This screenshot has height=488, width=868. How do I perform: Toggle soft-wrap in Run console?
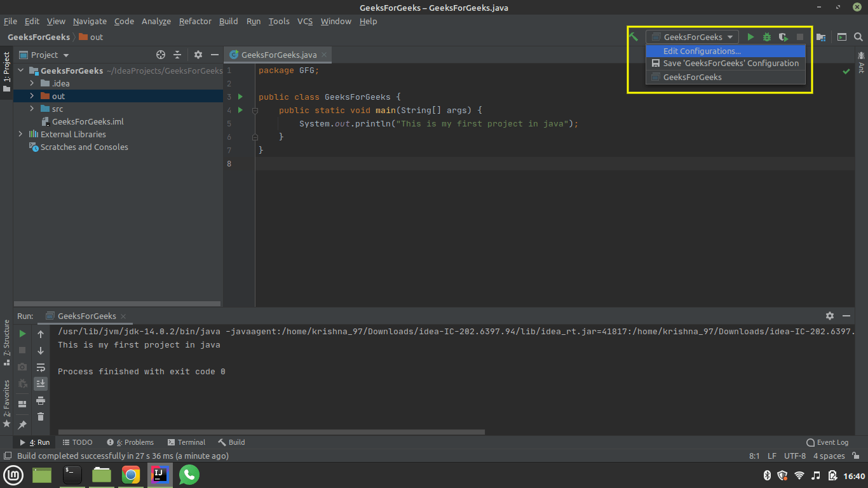coord(41,367)
